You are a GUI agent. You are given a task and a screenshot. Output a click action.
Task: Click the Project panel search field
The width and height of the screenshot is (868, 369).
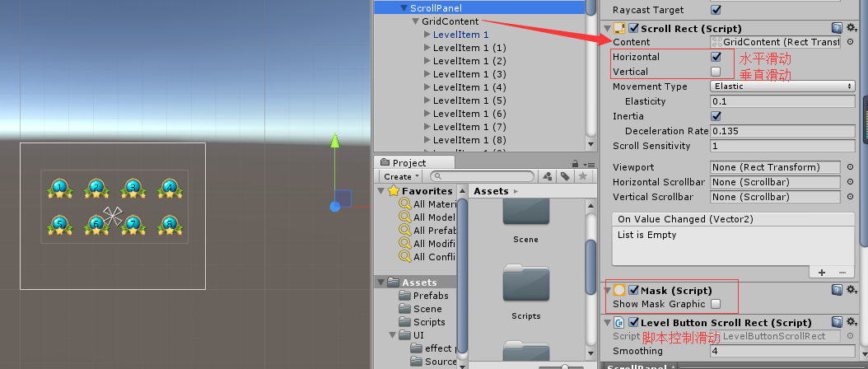tap(482, 176)
